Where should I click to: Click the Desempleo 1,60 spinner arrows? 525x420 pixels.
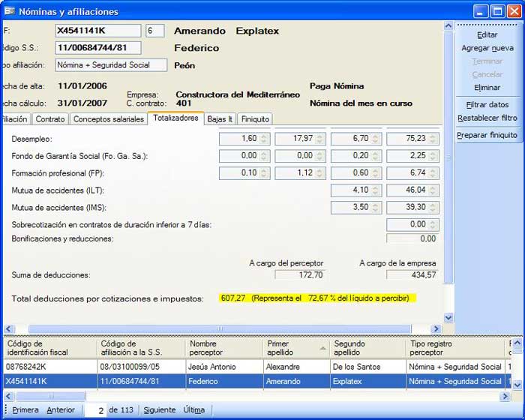pyautogui.click(x=264, y=139)
